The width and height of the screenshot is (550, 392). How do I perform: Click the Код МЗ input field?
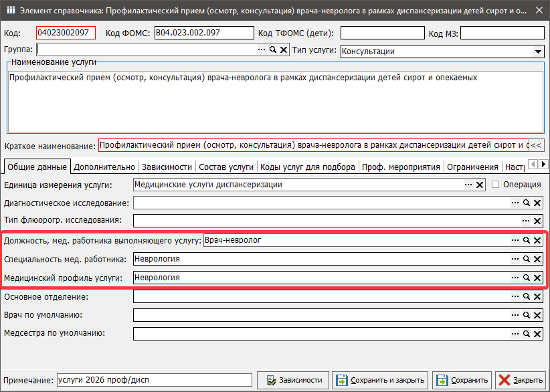[502, 33]
